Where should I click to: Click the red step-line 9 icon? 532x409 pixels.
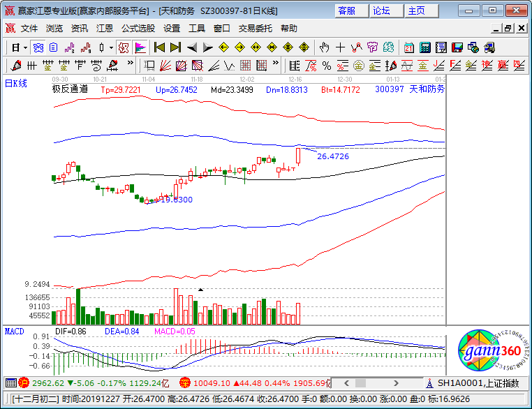coord(86,48)
